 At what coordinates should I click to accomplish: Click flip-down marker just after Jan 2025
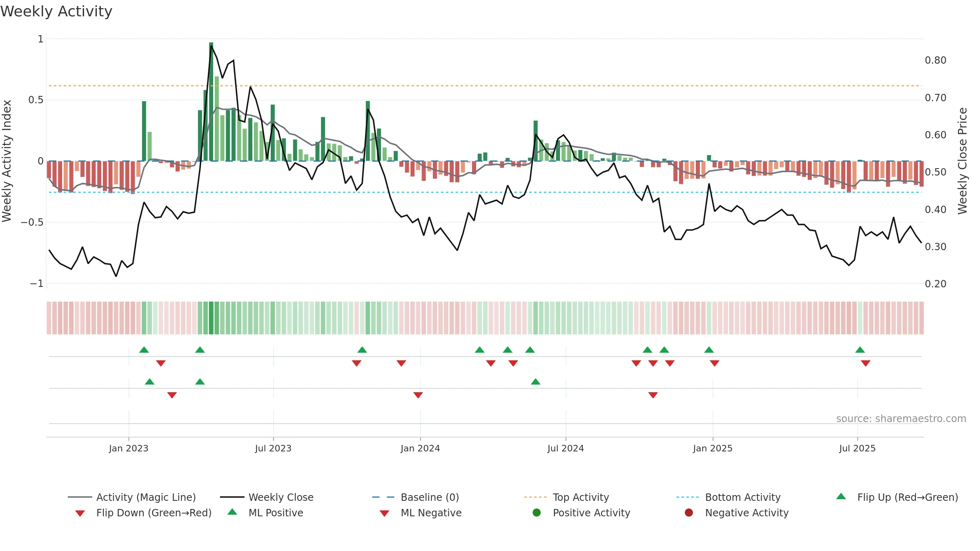[x=715, y=363]
